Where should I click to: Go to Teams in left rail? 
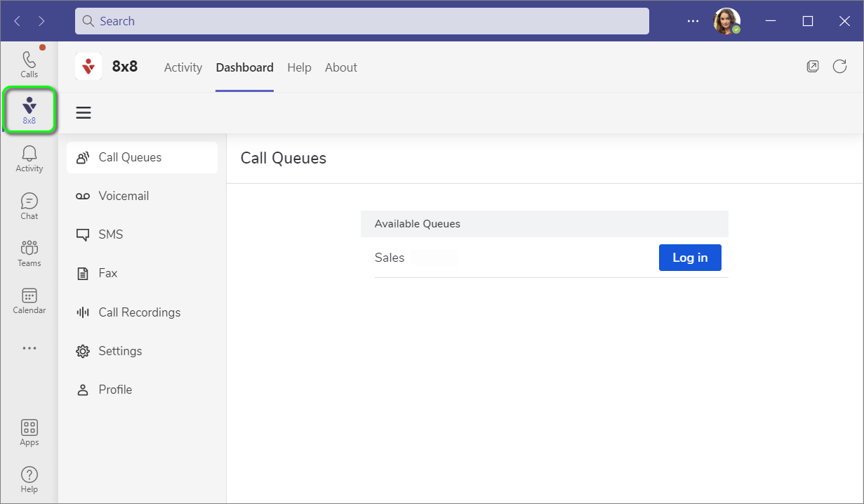pyautogui.click(x=29, y=253)
